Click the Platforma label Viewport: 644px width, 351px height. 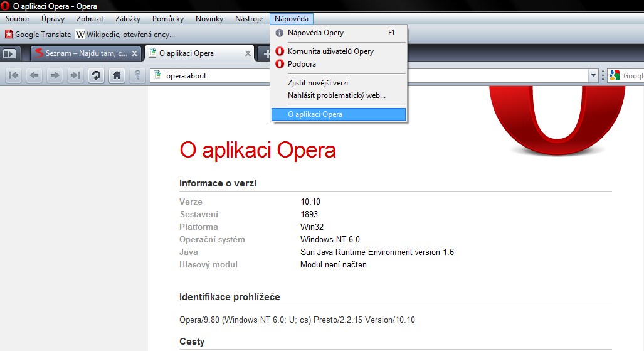coord(198,227)
